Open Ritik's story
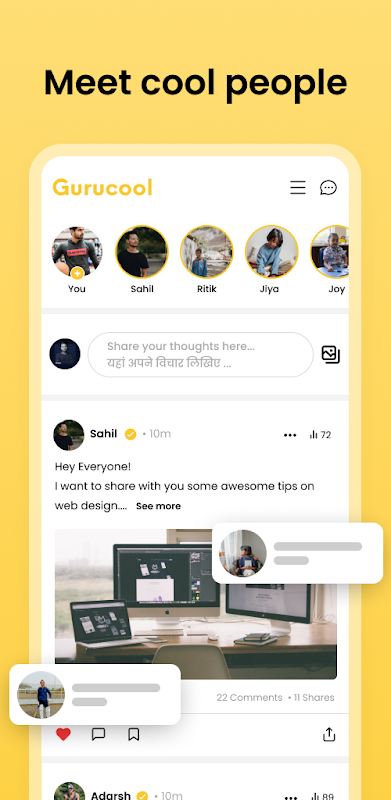Image resolution: width=391 pixels, height=800 pixels. tap(207, 252)
